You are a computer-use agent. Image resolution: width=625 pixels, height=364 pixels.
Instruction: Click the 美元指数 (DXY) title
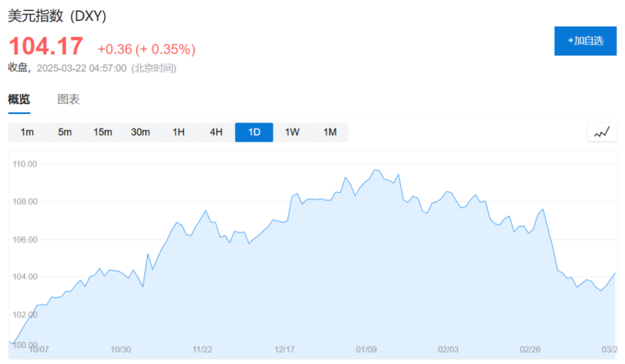tap(57, 16)
